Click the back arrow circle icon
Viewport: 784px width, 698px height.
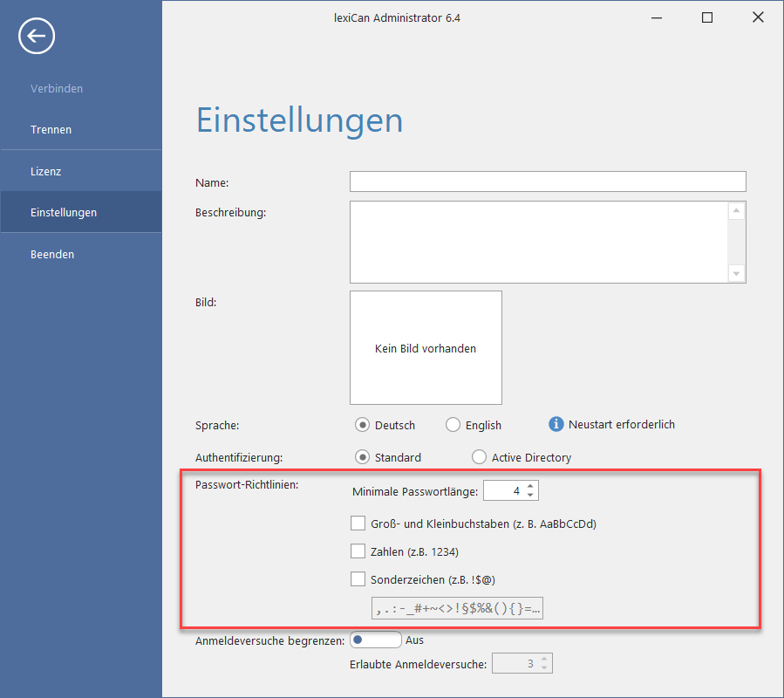[37, 36]
